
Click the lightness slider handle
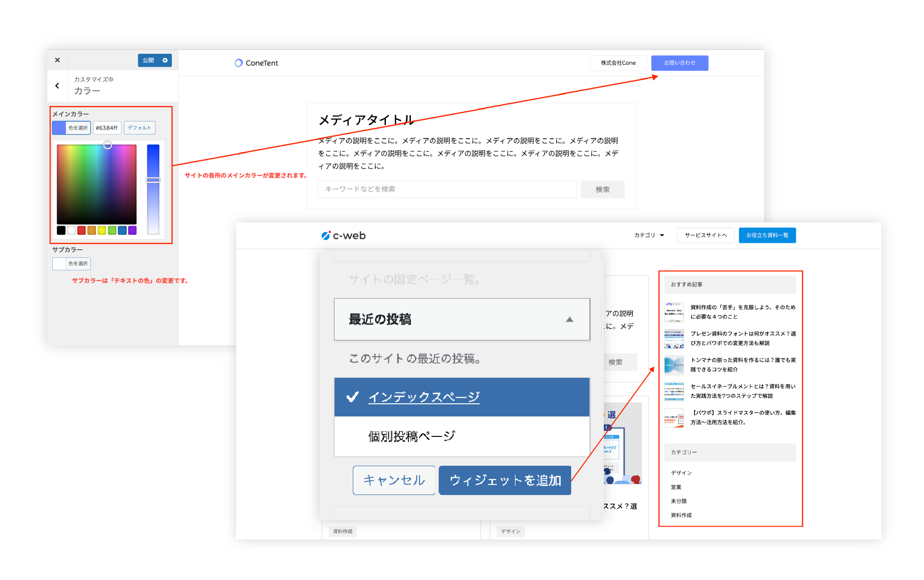(153, 181)
